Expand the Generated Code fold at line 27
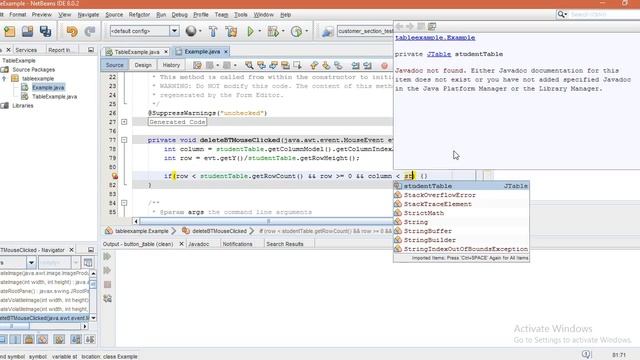Image resolution: width=640 pixels, height=360 pixels. click(124, 122)
